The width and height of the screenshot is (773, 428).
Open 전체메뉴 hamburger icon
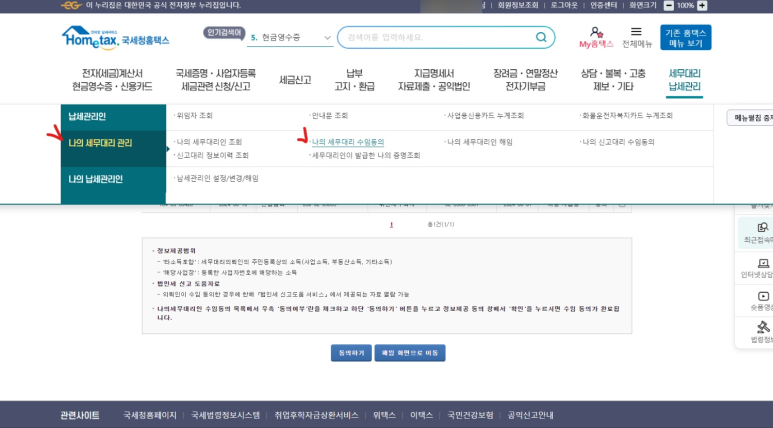point(636,32)
